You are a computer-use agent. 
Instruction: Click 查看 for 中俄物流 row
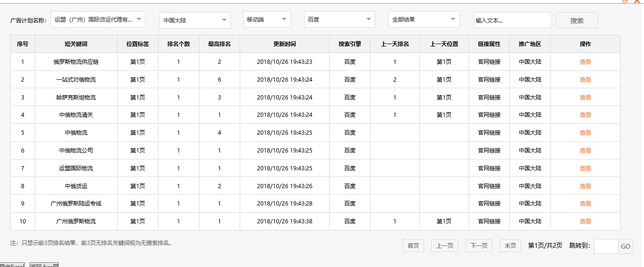coord(585,133)
